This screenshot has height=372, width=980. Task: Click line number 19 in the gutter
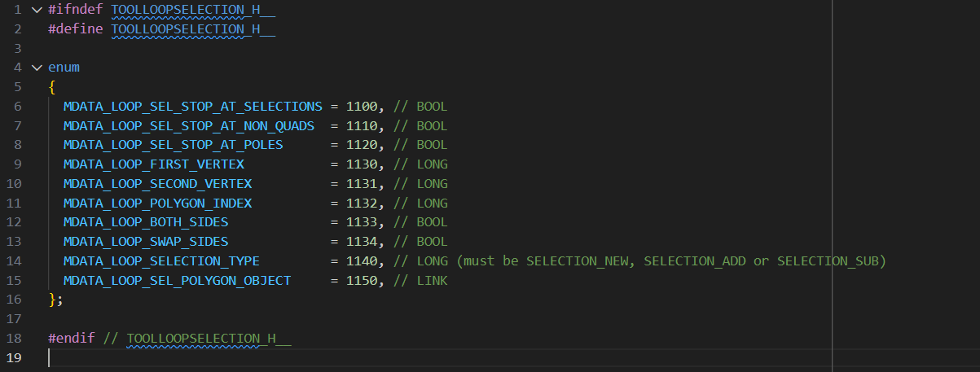tap(14, 358)
